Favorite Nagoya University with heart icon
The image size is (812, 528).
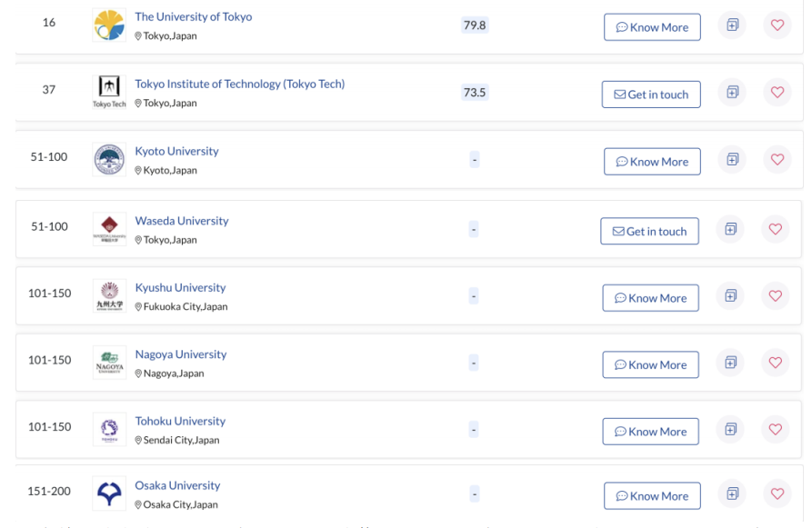click(776, 363)
